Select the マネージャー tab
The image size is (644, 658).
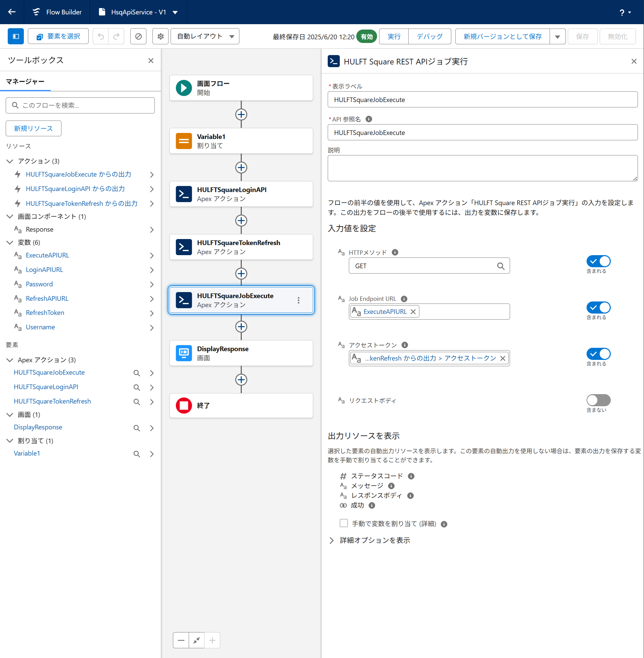click(26, 82)
